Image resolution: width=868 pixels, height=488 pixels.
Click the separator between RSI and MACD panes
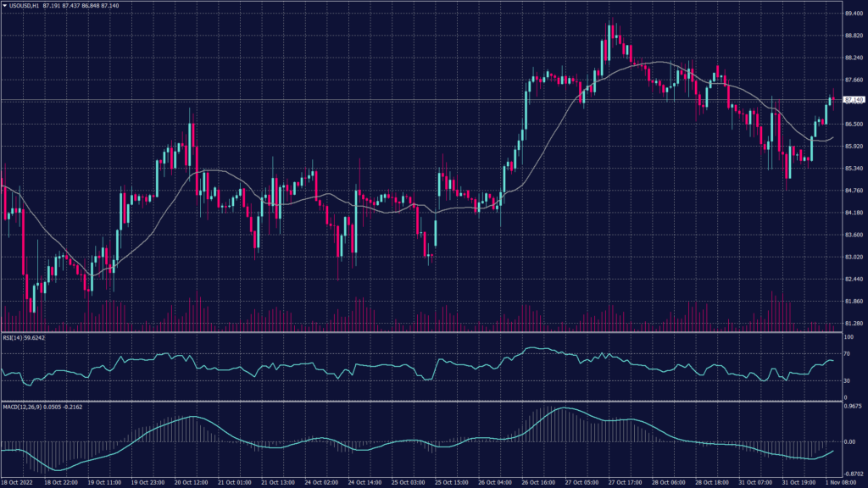tap(424, 402)
